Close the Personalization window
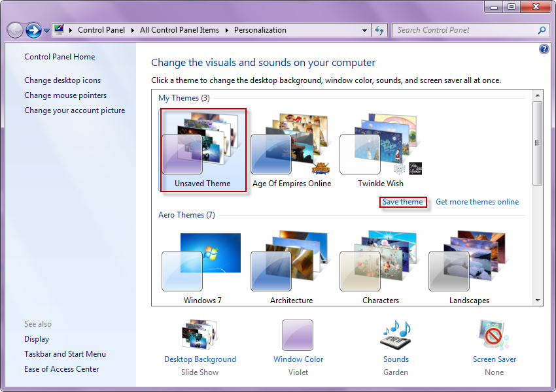 536,7
